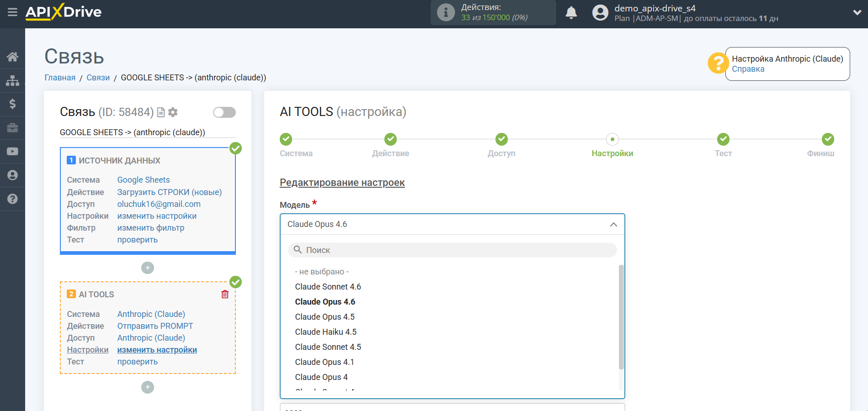Open billing dollar icon in sidebar
Image resolution: width=868 pixels, height=411 pixels.
tap(12, 104)
